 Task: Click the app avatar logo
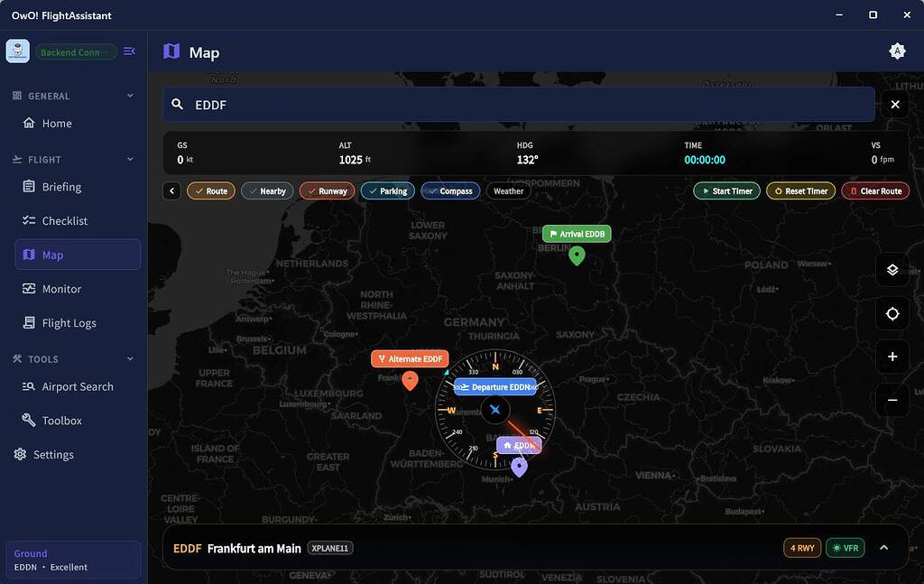pyautogui.click(x=18, y=51)
